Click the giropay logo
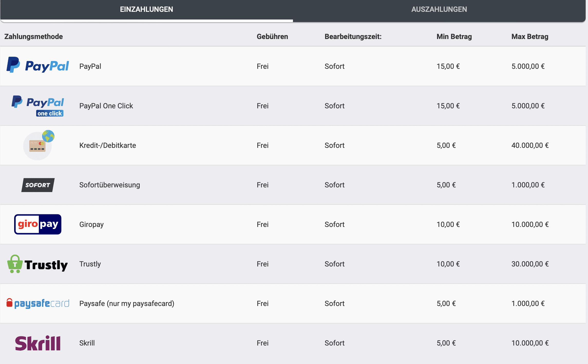 38,224
